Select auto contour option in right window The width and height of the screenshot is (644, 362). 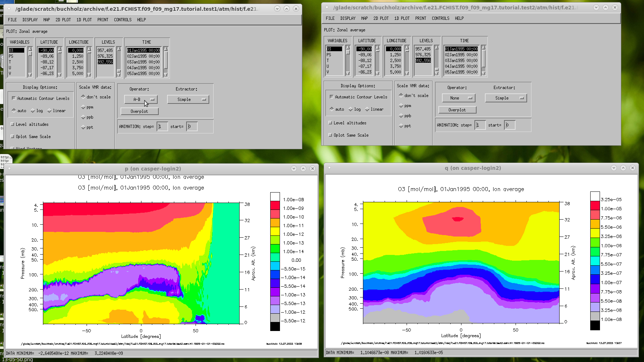(332, 109)
